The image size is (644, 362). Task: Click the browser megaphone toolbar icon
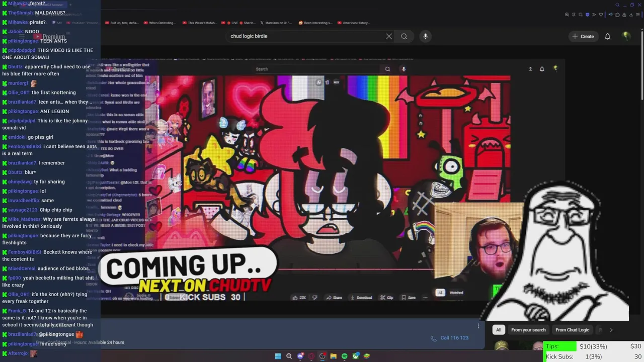click(611, 15)
